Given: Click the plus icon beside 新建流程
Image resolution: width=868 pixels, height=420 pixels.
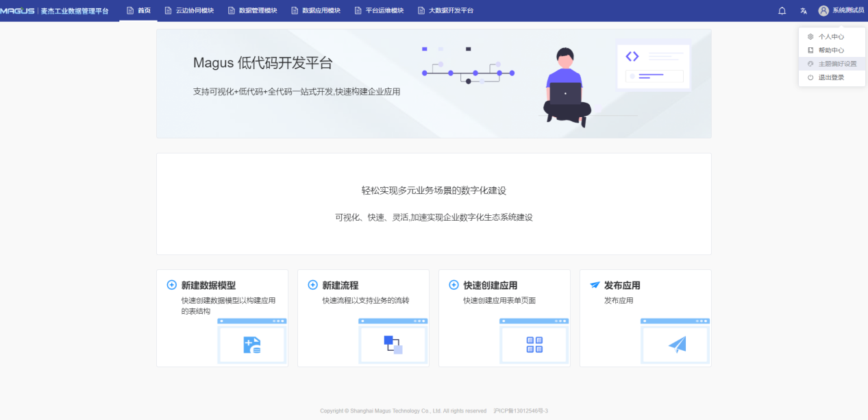Looking at the screenshot, I should point(313,285).
